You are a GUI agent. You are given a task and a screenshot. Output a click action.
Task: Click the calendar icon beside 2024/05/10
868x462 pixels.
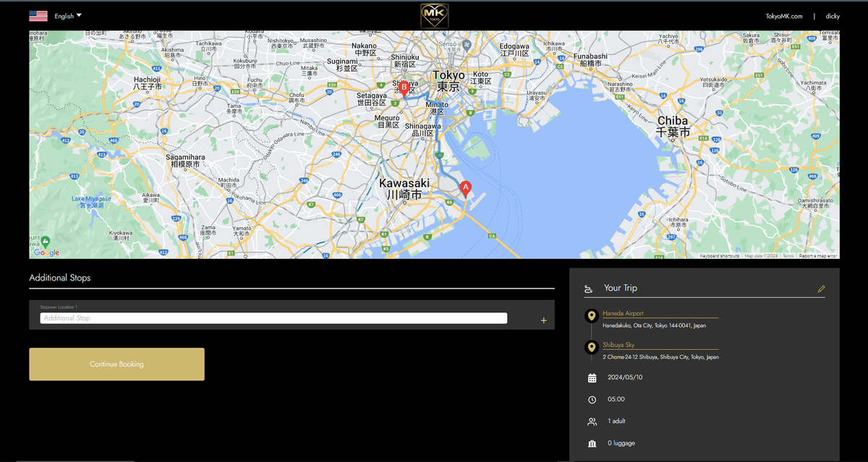[592, 378]
